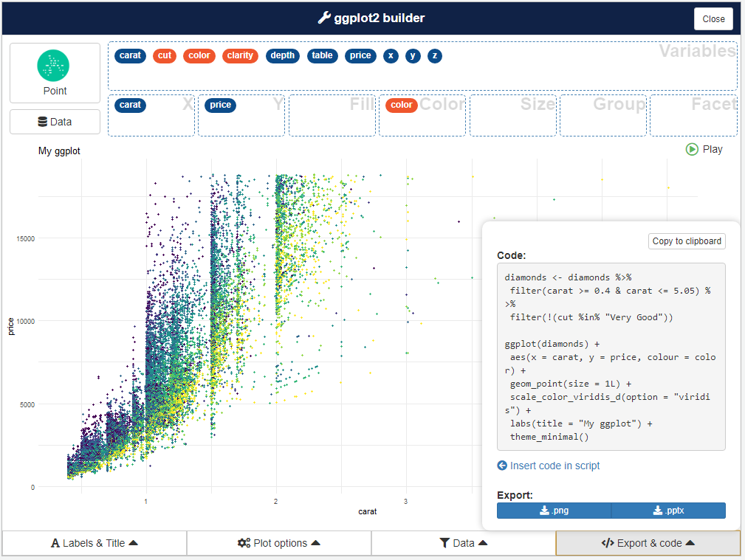This screenshot has width=745, height=560.
Task: Click the green Play icon
Action: click(x=692, y=149)
